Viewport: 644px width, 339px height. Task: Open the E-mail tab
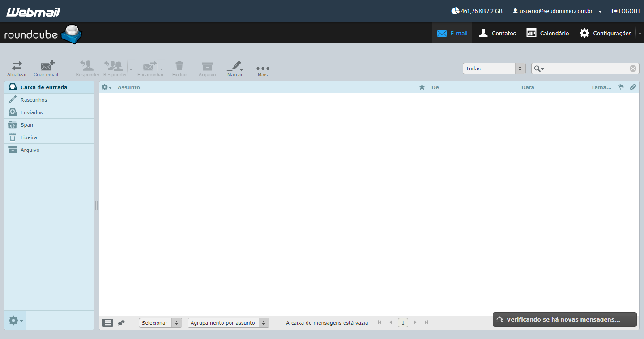pos(452,33)
